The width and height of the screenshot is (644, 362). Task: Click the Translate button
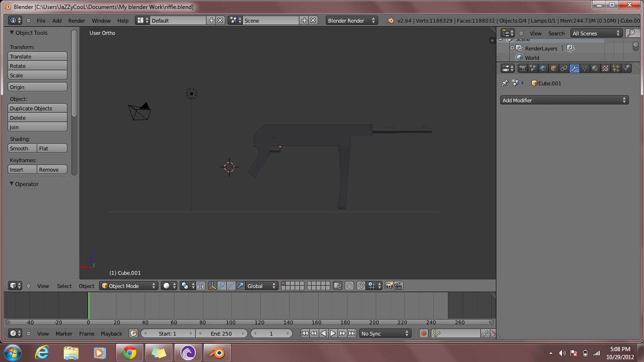click(x=38, y=56)
